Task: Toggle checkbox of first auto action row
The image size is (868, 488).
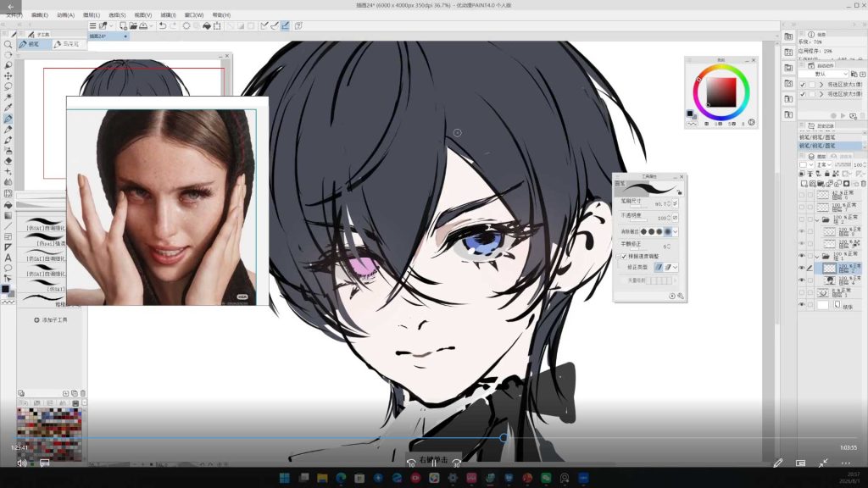Action: [x=803, y=85]
